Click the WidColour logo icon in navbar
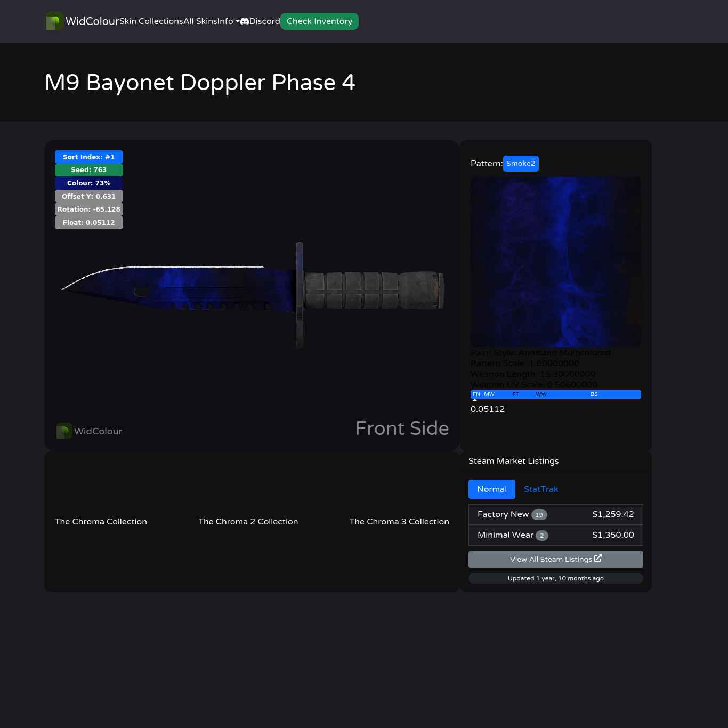Viewport: 728px width, 728px height. click(x=54, y=21)
